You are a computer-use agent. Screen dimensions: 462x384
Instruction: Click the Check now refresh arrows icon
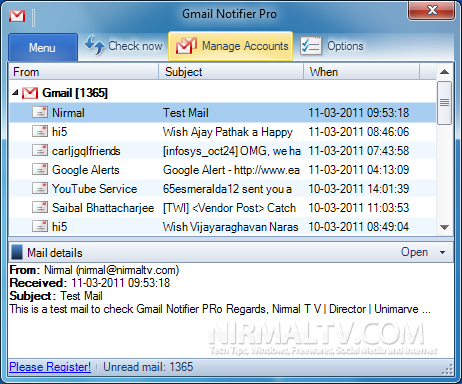pos(94,45)
